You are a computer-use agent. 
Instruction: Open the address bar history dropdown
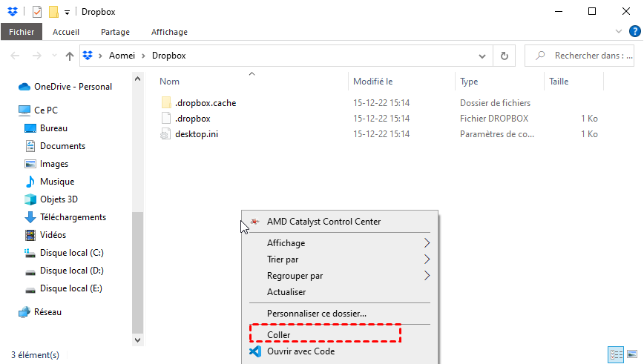click(482, 56)
